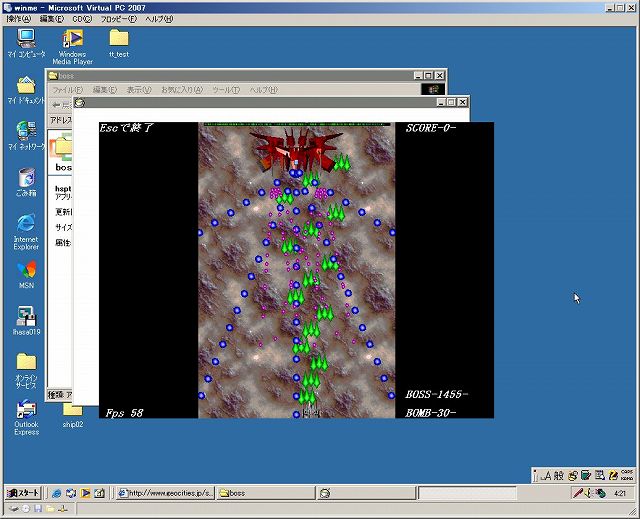Click the system clock showing 4:21
640x519 pixels.
tap(620, 493)
